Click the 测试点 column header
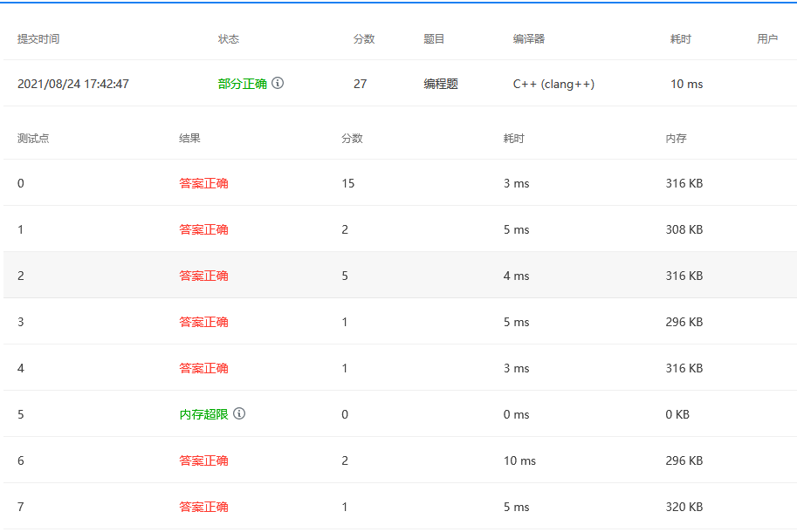 coord(33,138)
